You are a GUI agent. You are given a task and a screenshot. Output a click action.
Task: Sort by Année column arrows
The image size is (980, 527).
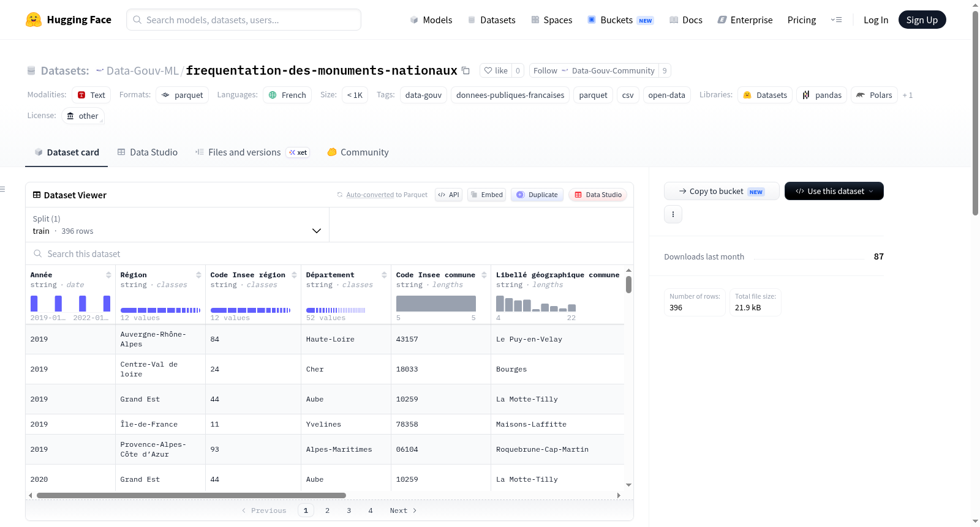tap(108, 275)
